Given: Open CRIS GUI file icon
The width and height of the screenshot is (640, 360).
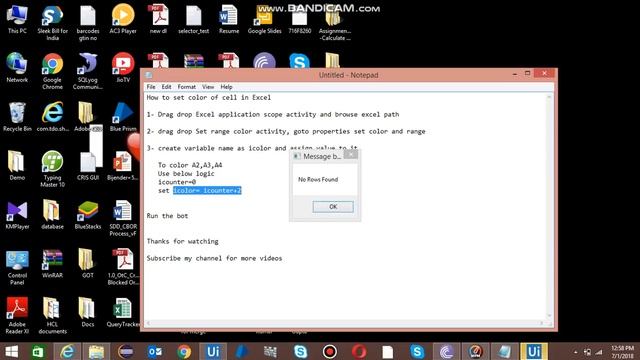Looking at the screenshot, I should (x=88, y=166).
